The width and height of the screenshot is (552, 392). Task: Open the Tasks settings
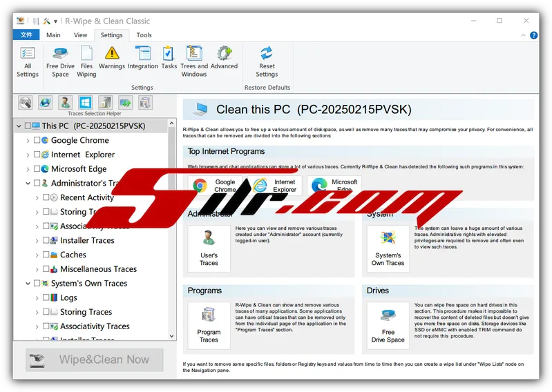(169, 58)
